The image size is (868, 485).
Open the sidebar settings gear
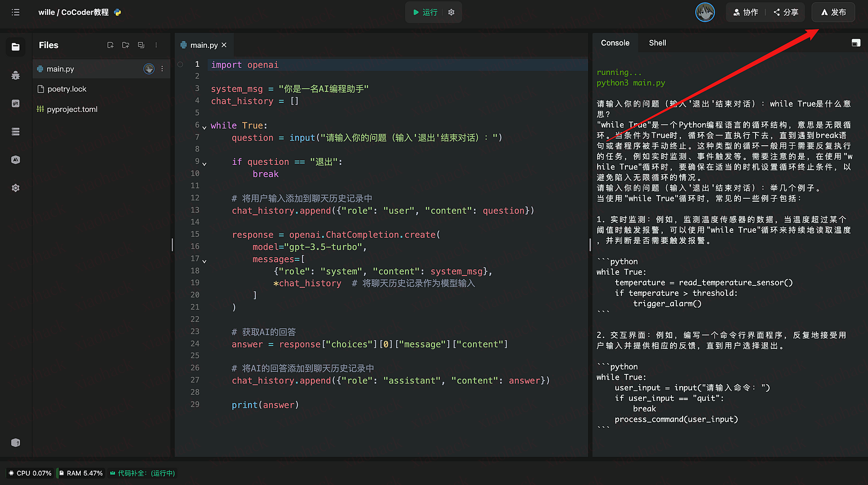[x=16, y=188]
